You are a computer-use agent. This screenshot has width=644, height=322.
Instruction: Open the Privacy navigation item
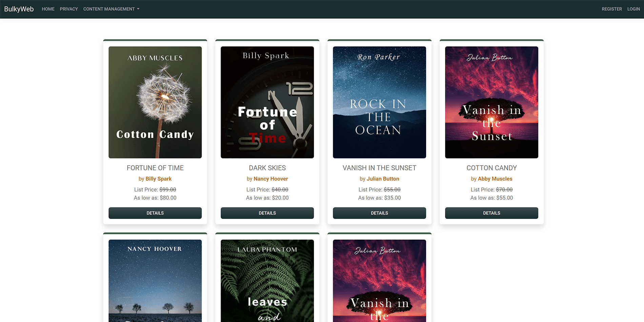point(69,9)
